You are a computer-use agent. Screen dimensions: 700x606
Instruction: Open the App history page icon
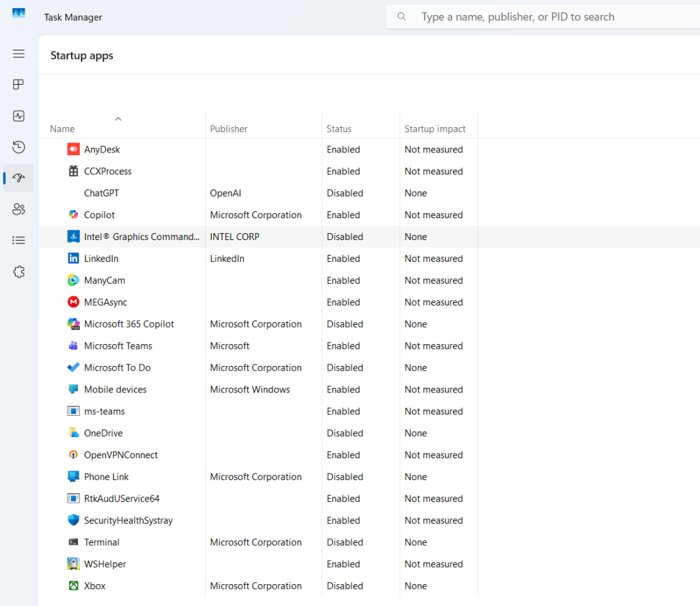[x=18, y=147]
